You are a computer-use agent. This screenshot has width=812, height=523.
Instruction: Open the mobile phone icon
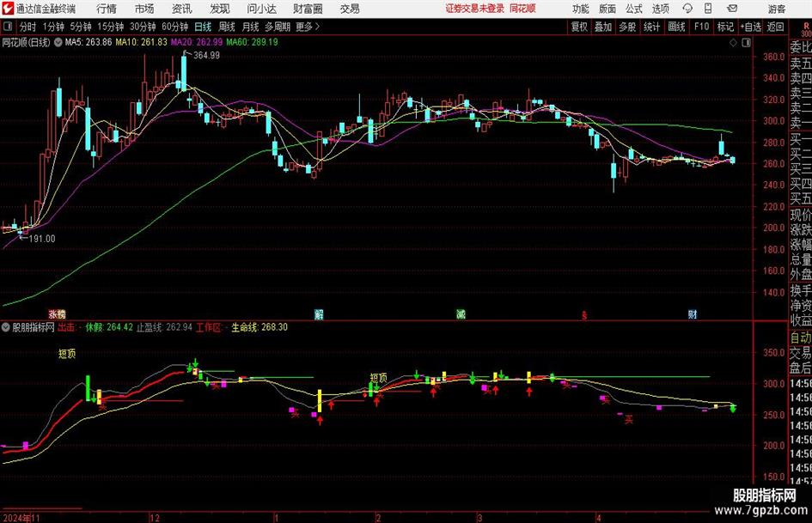[708, 9]
